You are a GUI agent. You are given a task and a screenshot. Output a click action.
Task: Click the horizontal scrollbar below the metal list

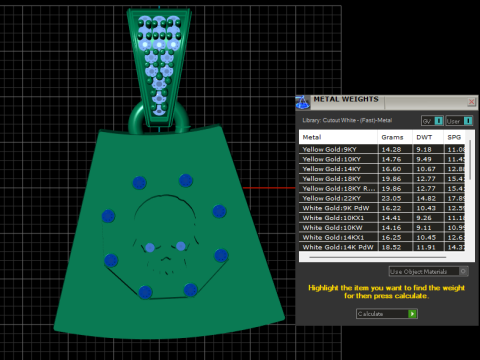378,257
